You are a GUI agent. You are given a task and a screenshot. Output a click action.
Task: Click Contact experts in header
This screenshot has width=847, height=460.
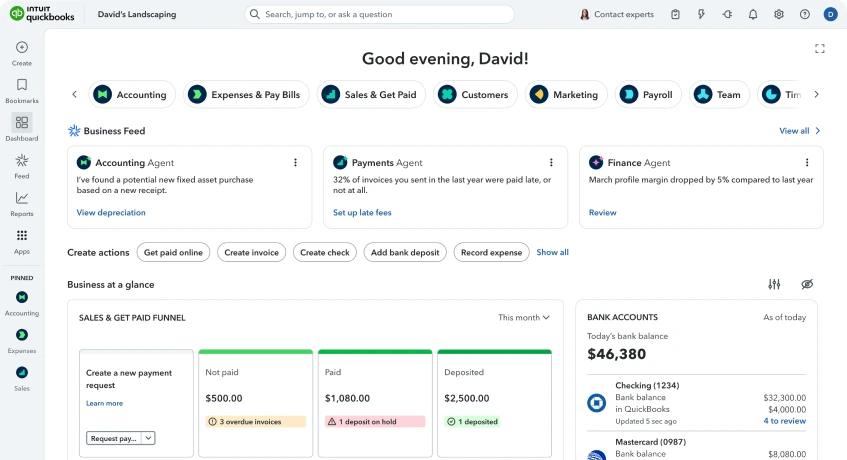pos(617,15)
